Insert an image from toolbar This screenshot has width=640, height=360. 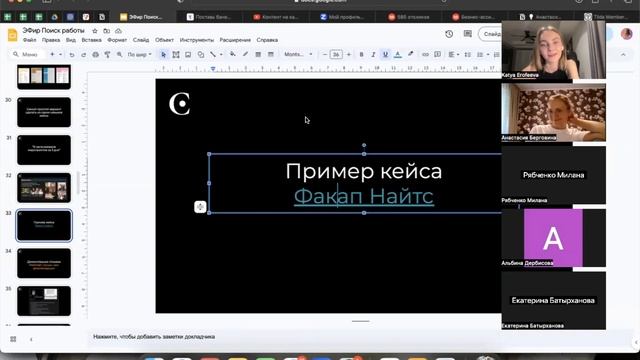pyautogui.click(x=188, y=54)
